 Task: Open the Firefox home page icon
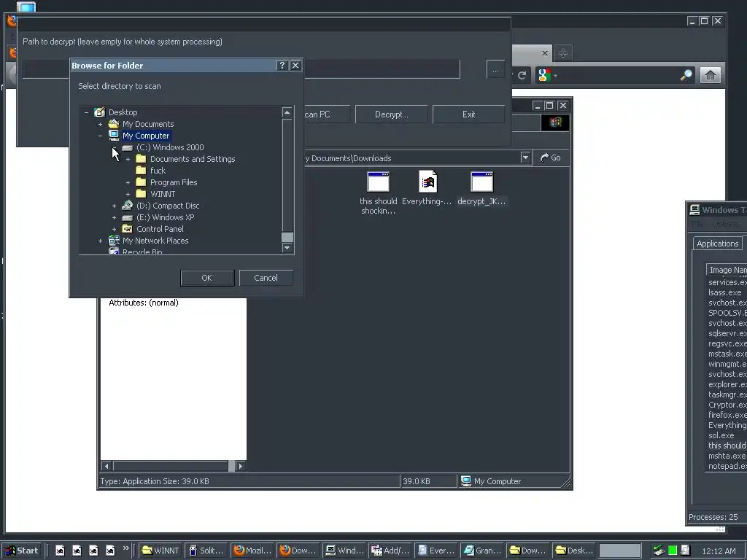pyautogui.click(x=711, y=75)
